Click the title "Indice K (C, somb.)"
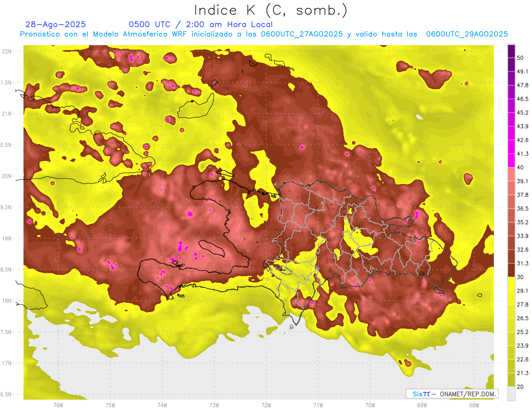The height and width of the screenshot is (411, 532). (270, 10)
